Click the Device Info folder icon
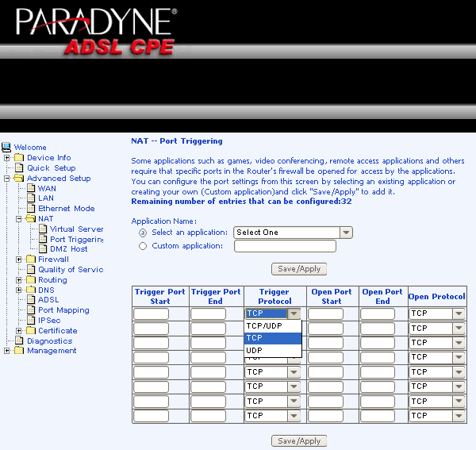This screenshot has width=476, height=450. coord(19,158)
